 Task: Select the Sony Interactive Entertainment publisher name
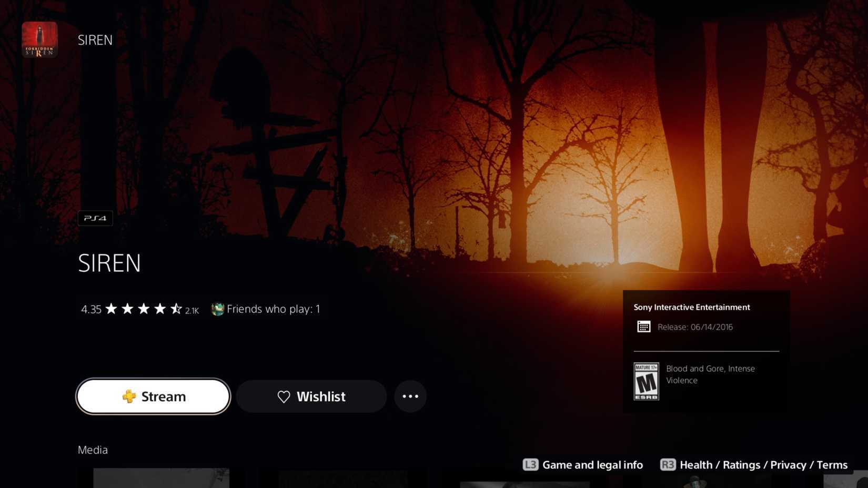coord(691,307)
